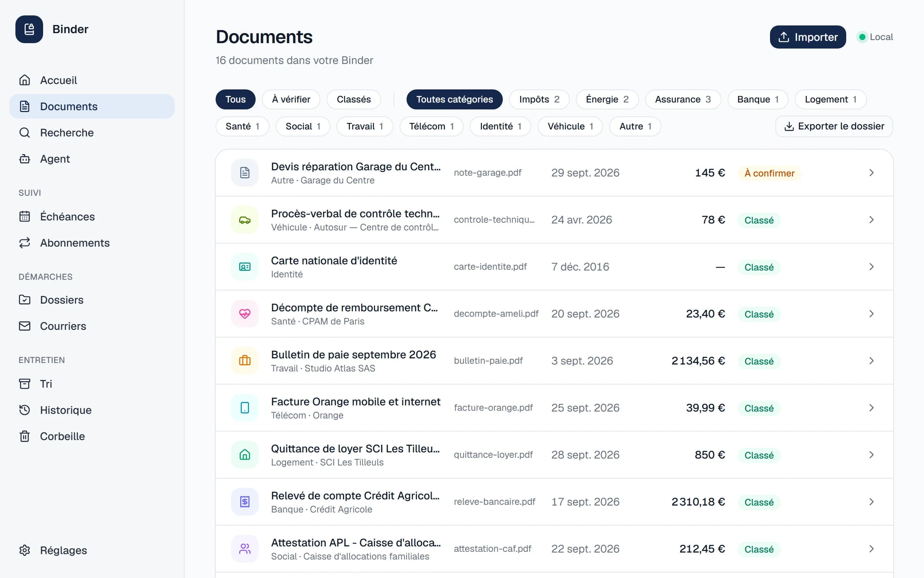
Task: Expand the Devis réparation row chevron
Action: pos(872,173)
